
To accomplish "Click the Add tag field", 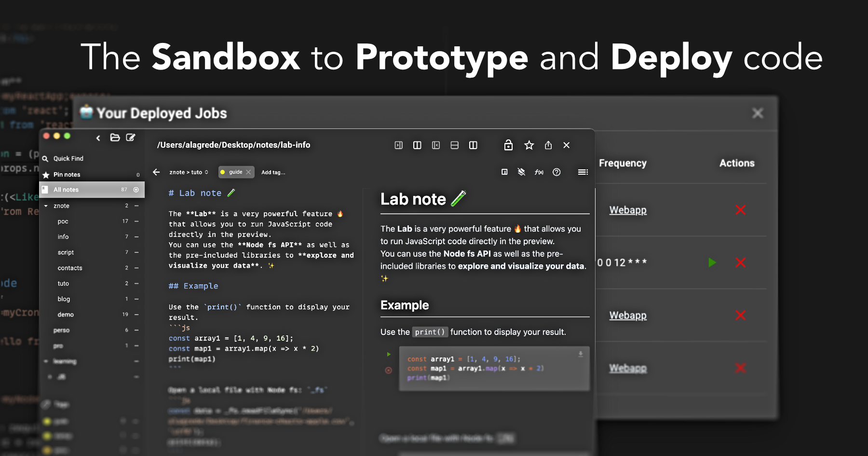I will click(x=273, y=172).
